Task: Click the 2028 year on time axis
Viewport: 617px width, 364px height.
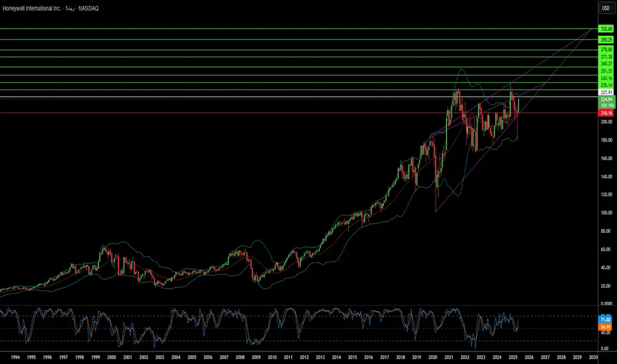Action: coord(561,357)
